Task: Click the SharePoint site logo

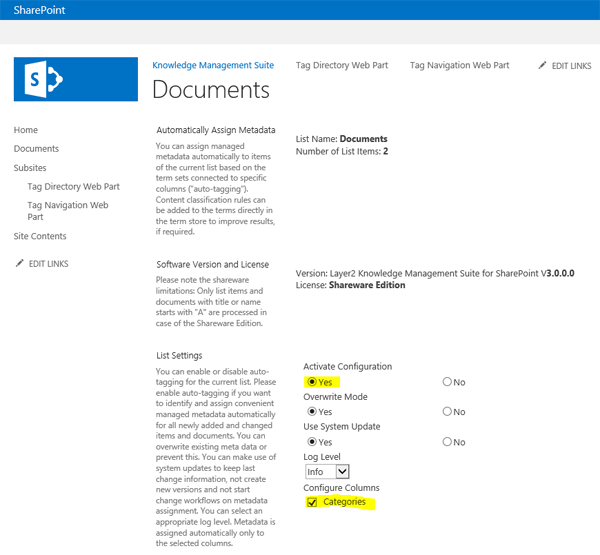Action: (x=76, y=79)
